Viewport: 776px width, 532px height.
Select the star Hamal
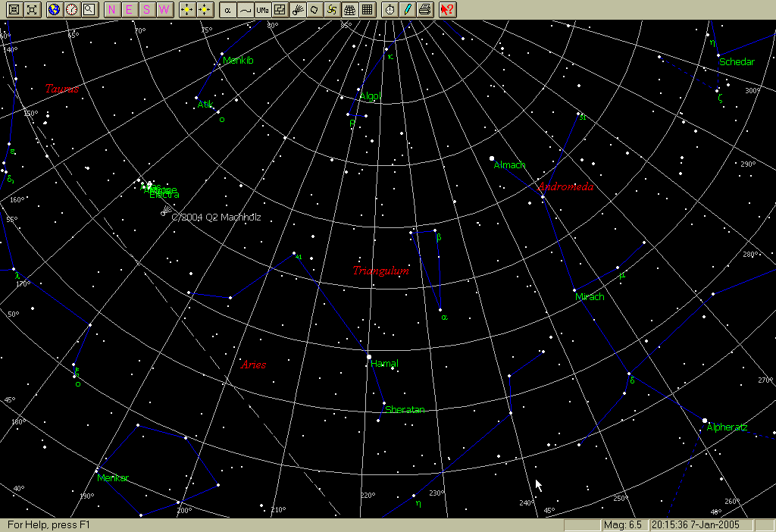pos(369,357)
